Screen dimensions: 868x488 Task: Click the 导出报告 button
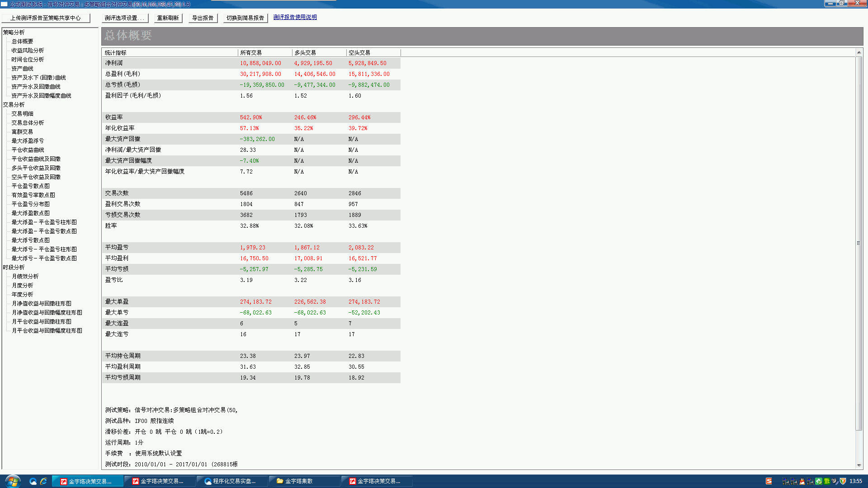tap(203, 18)
